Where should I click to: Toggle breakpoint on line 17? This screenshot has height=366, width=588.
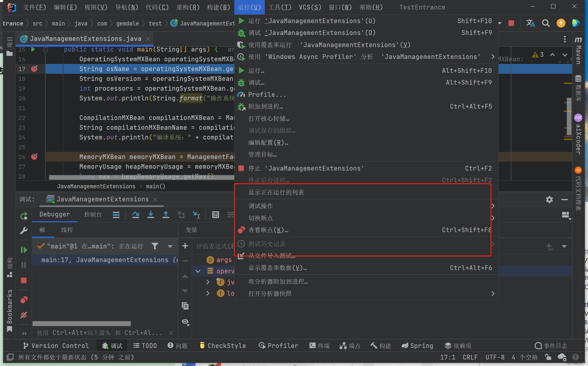(34, 69)
